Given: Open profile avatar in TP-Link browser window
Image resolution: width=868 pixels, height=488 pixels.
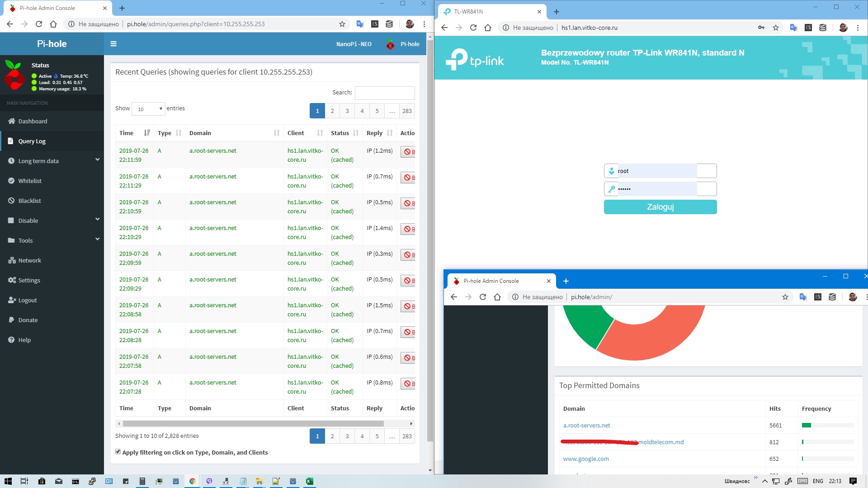Looking at the screenshot, I should click(843, 28).
